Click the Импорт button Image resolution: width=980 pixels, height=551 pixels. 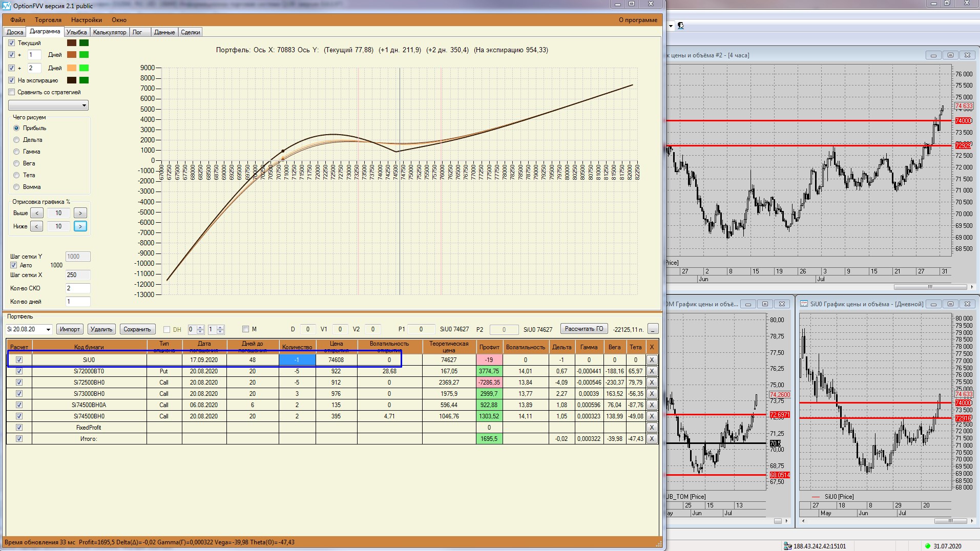(70, 329)
